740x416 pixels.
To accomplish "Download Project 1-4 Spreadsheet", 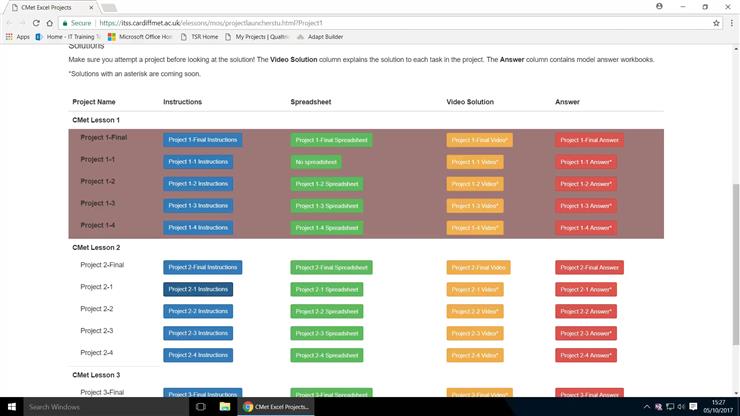I will tap(327, 228).
